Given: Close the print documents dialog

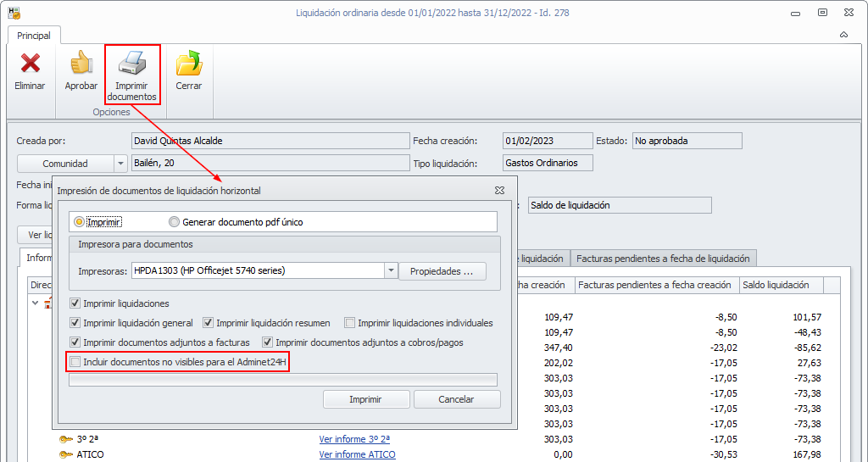Looking at the screenshot, I should pyautogui.click(x=500, y=191).
